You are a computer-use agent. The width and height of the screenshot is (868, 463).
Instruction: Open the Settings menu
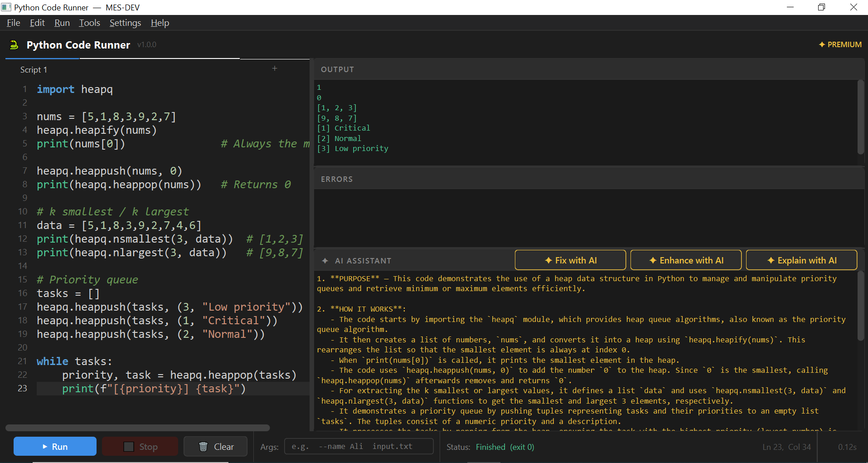[x=126, y=23]
